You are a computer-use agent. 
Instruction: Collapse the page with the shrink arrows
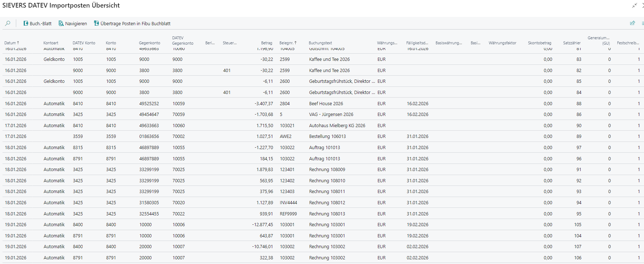coord(634,5)
